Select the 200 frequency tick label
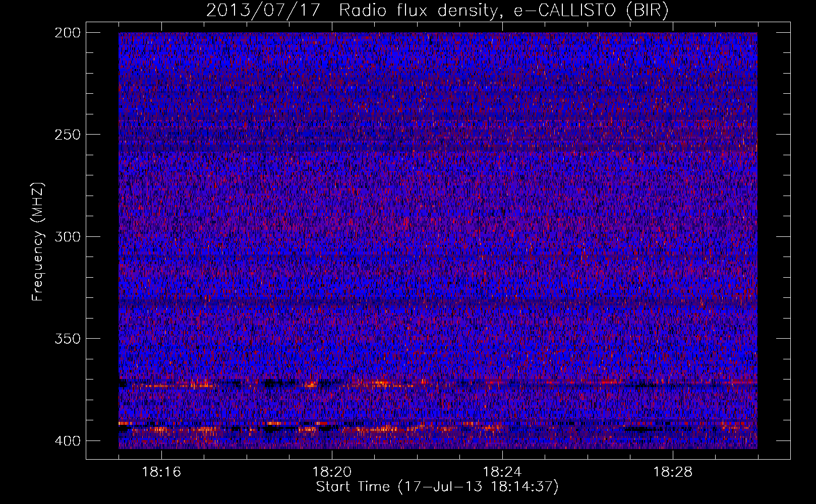The height and width of the screenshot is (504, 816). pyautogui.click(x=67, y=33)
